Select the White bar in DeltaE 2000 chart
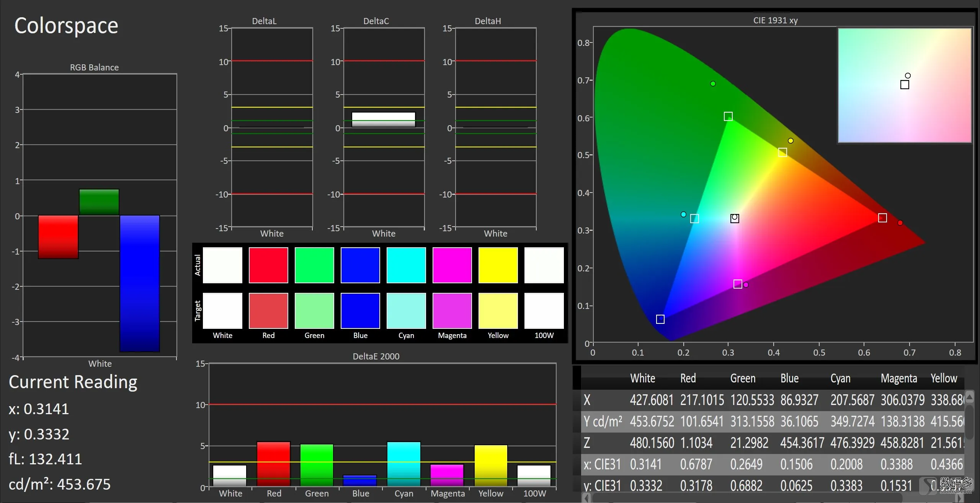Viewport: 980px width, 503px height. tap(230, 476)
